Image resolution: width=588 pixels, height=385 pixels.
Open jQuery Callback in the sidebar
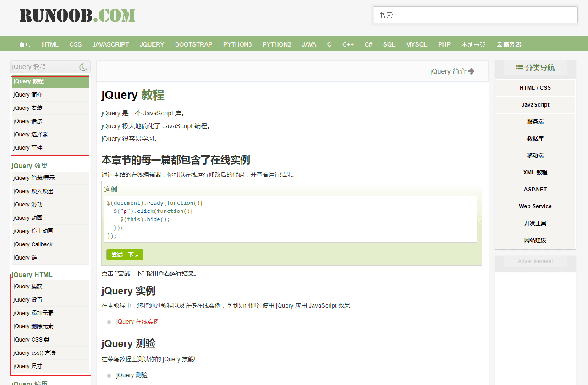pyautogui.click(x=33, y=244)
